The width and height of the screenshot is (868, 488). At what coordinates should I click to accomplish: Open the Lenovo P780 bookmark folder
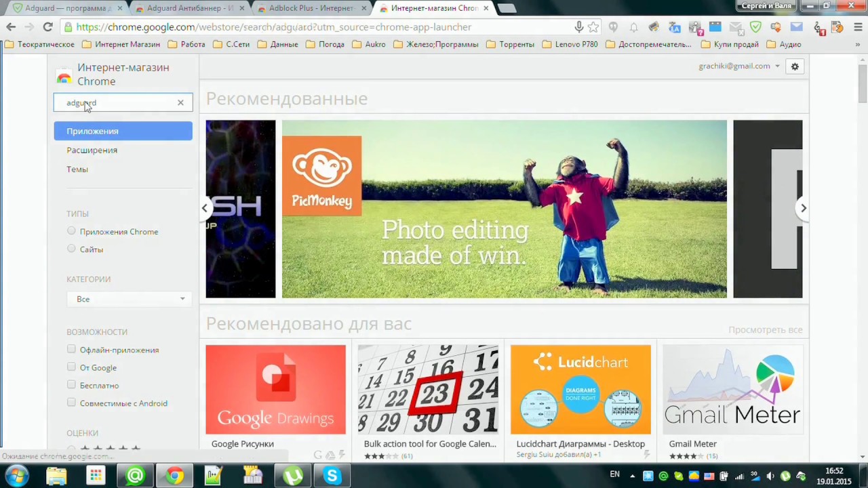coord(570,44)
